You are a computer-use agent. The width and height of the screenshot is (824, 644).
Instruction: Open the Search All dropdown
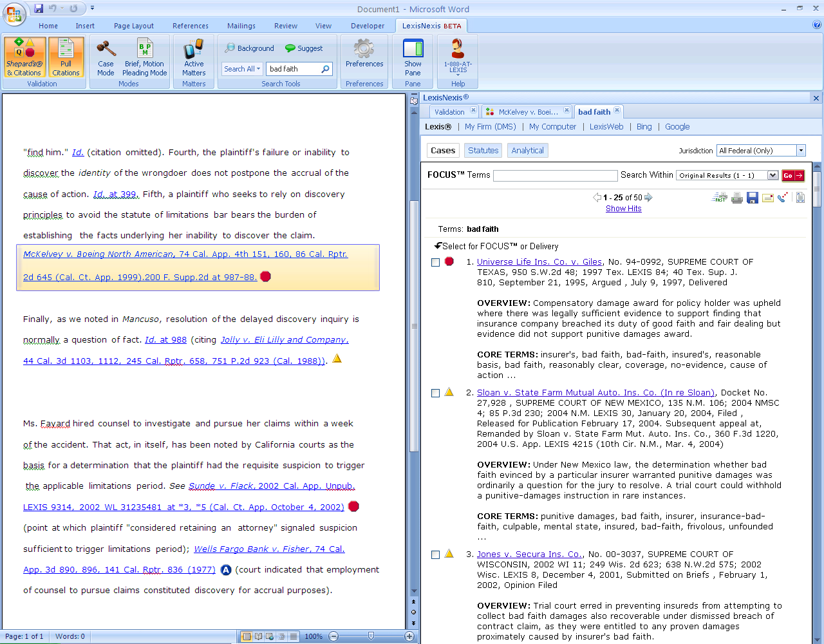[242, 69]
